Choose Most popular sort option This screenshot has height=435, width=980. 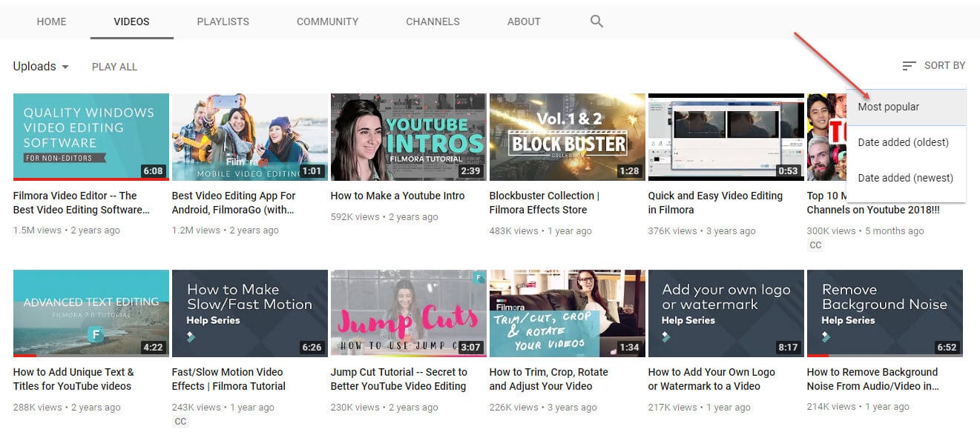click(907, 107)
